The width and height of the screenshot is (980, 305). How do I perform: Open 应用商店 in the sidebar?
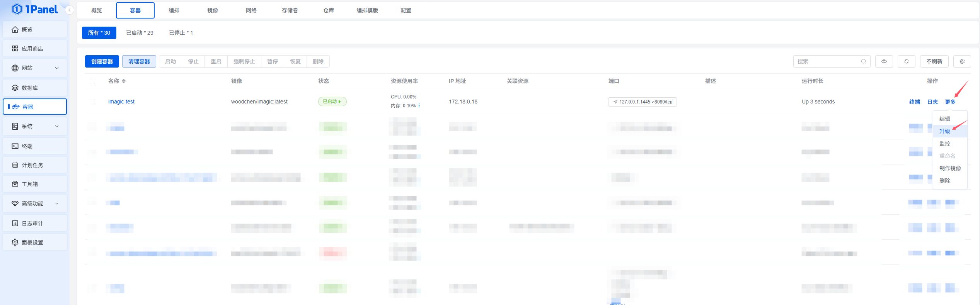tap(35, 49)
